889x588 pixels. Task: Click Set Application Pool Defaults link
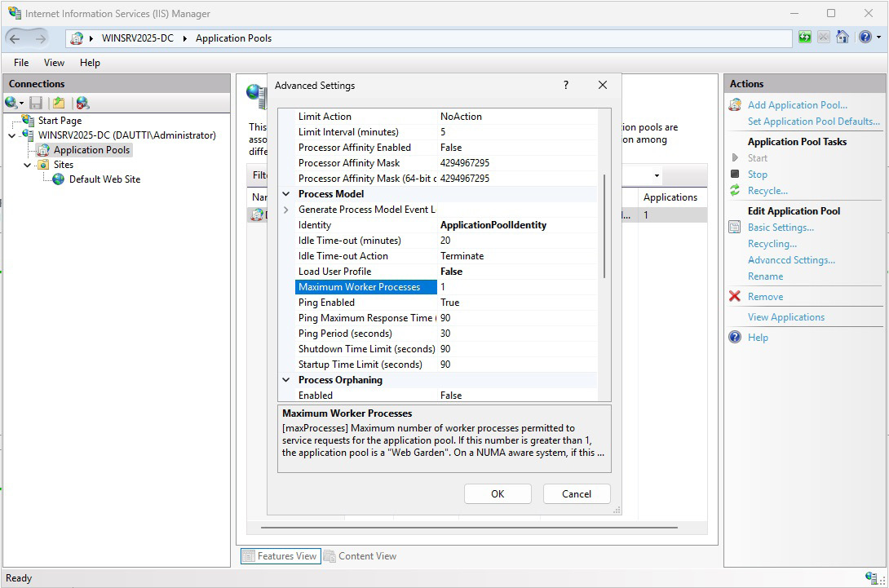click(x=814, y=122)
